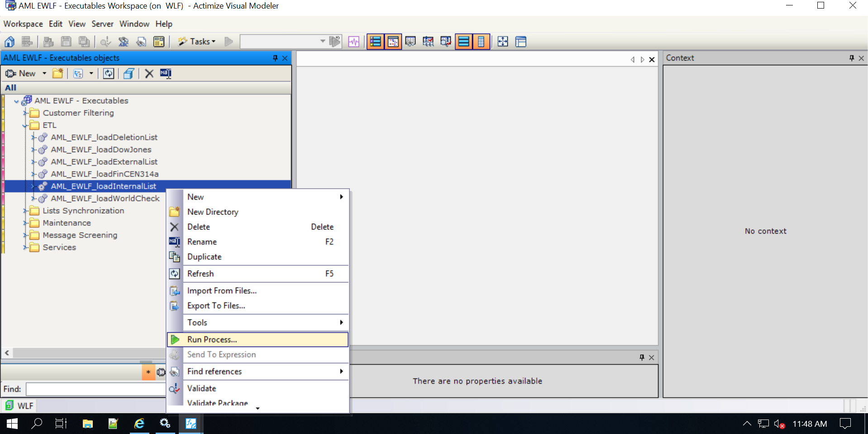The width and height of the screenshot is (868, 434).
Task: Click the gears services icon in taskbar
Action: pos(165,424)
